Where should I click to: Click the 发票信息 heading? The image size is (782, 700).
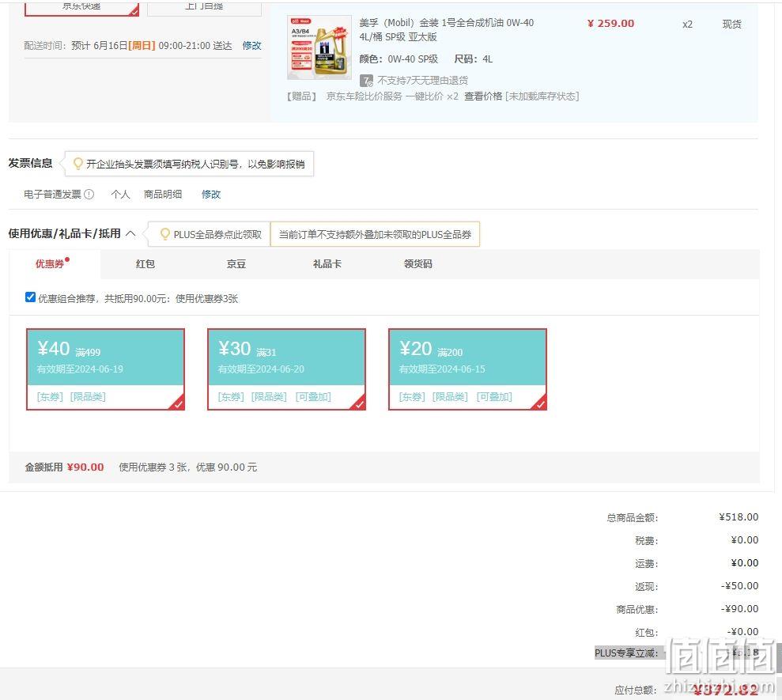(x=30, y=163)
